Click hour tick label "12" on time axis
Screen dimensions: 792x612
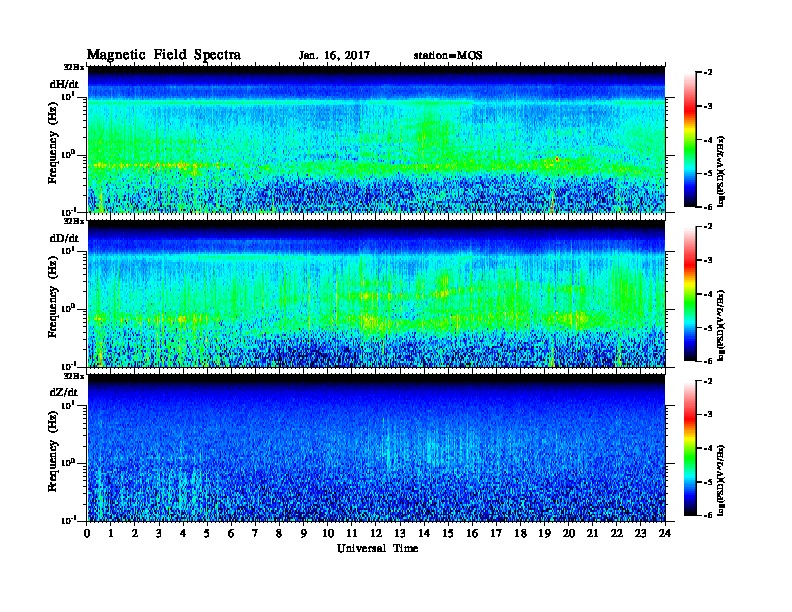pos(376,534)
